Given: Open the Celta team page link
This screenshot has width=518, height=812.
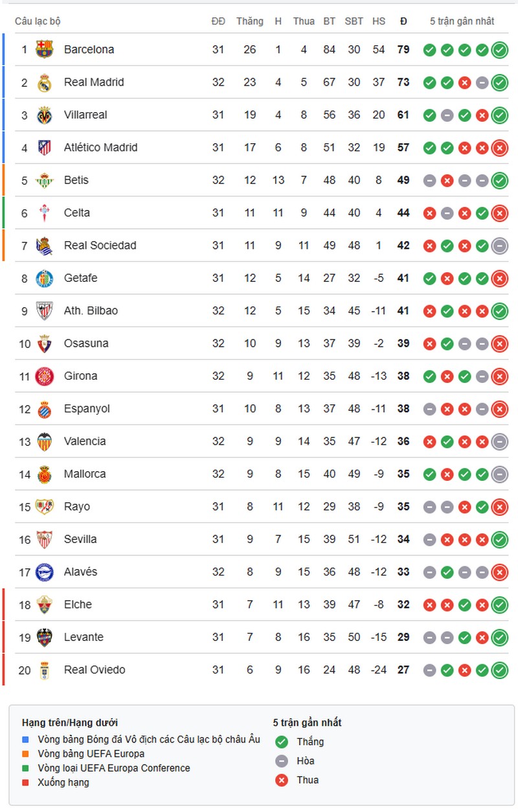Looking at the screenshot, I should [x=78, y=213].
